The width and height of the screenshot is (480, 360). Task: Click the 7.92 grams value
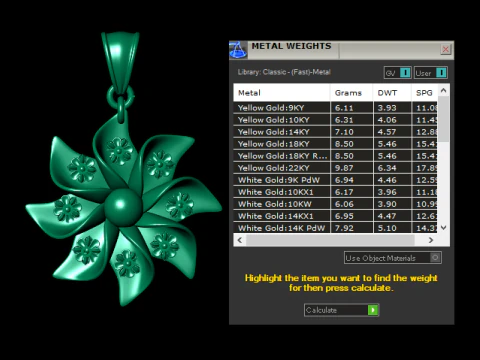(344, 228)
